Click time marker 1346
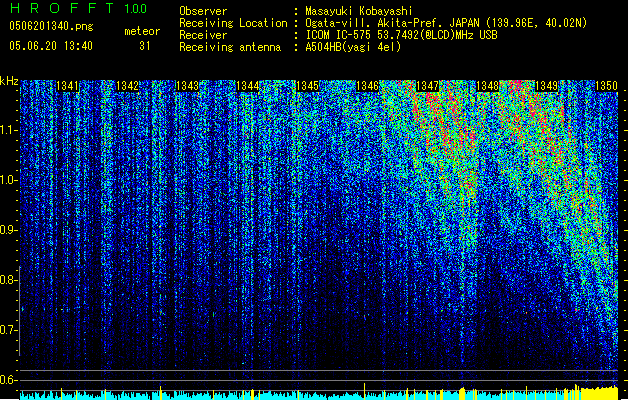The width and height of the screenshot is (629, 400). [x=367, y=86]
